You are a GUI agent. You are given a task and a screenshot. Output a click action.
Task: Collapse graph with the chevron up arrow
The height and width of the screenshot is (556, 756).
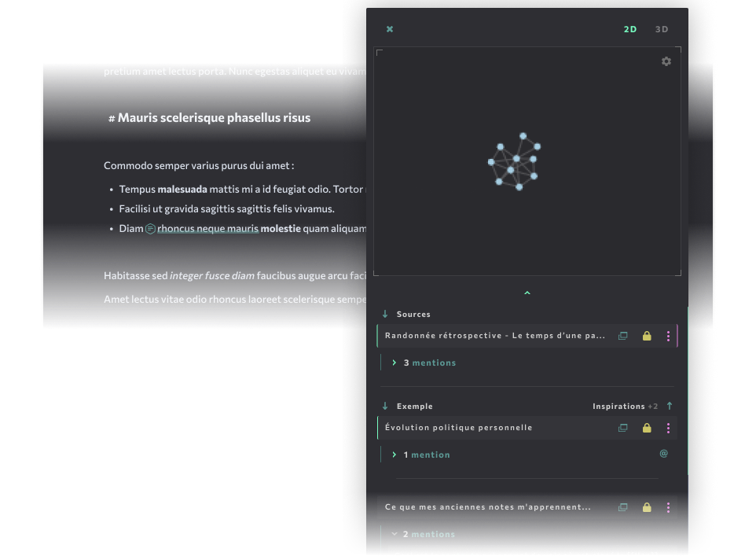tap(527, 293)
